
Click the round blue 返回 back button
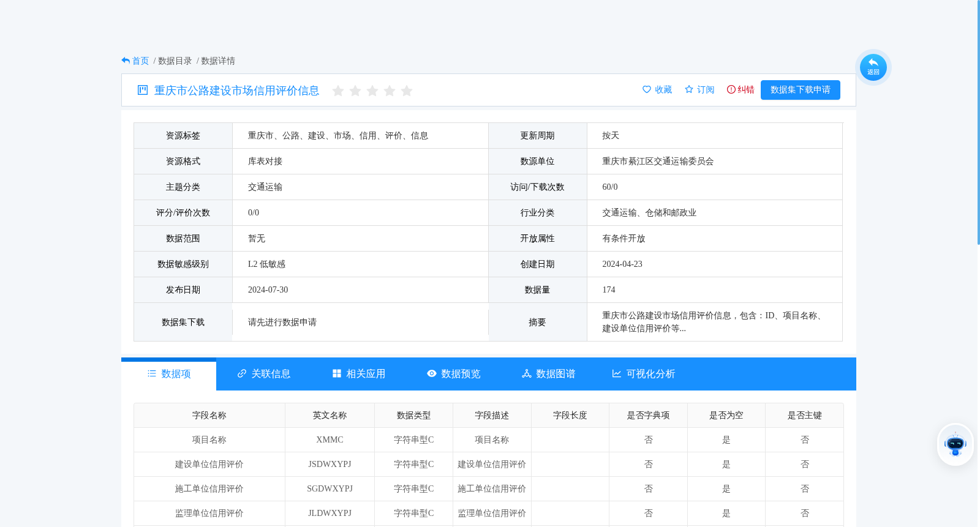[x=873, y=67]
